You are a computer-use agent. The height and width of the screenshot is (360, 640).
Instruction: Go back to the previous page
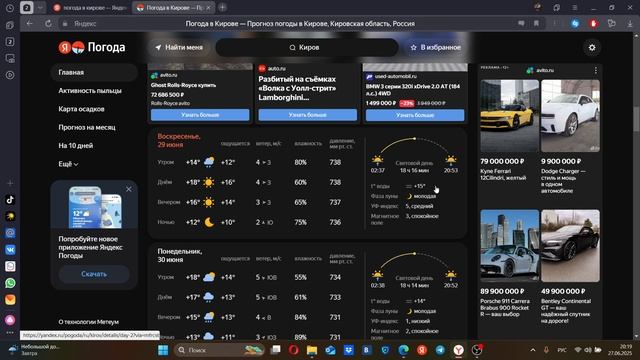point(29,24)
